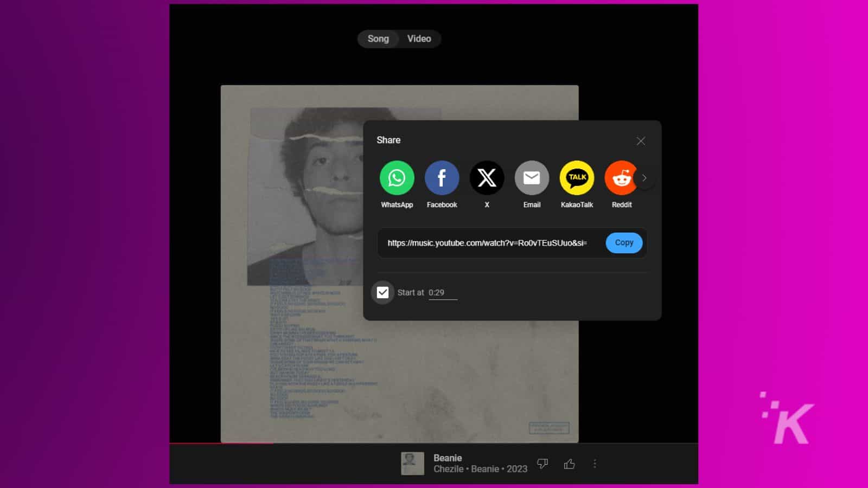Screen dimensions: 868x488
Task: Share via the KakaoTalk icon
Action: 577,178
